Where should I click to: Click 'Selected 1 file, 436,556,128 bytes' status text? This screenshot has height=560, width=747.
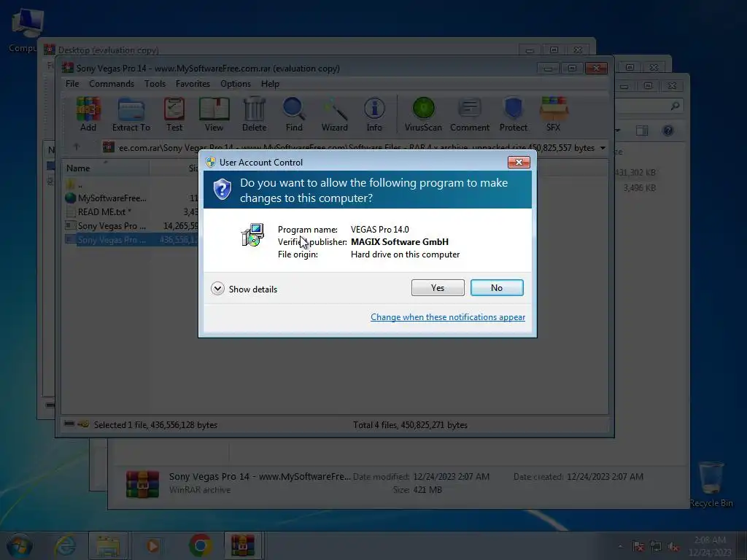click(155, 425)
